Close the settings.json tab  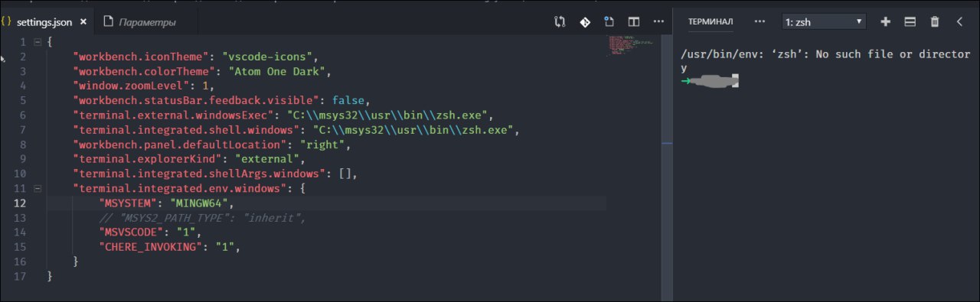coord(83,22)
